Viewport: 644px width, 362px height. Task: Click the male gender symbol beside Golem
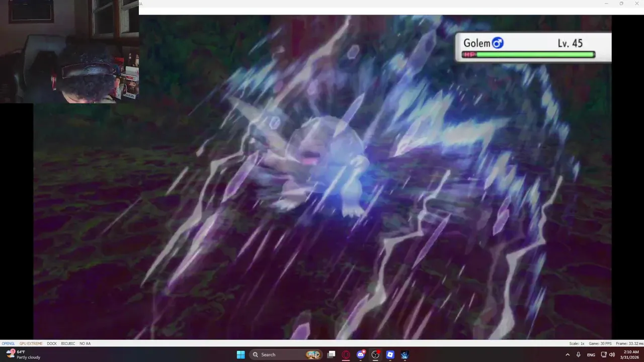[x=497, y=43]
